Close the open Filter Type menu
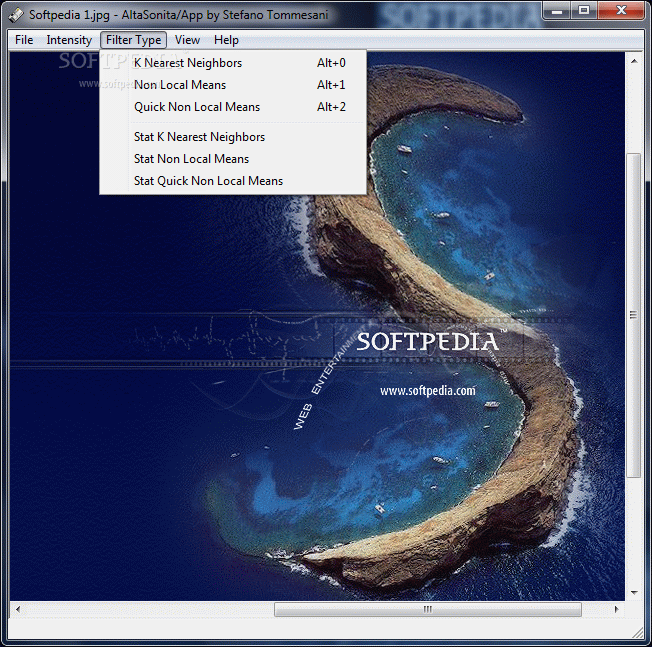 133,40
